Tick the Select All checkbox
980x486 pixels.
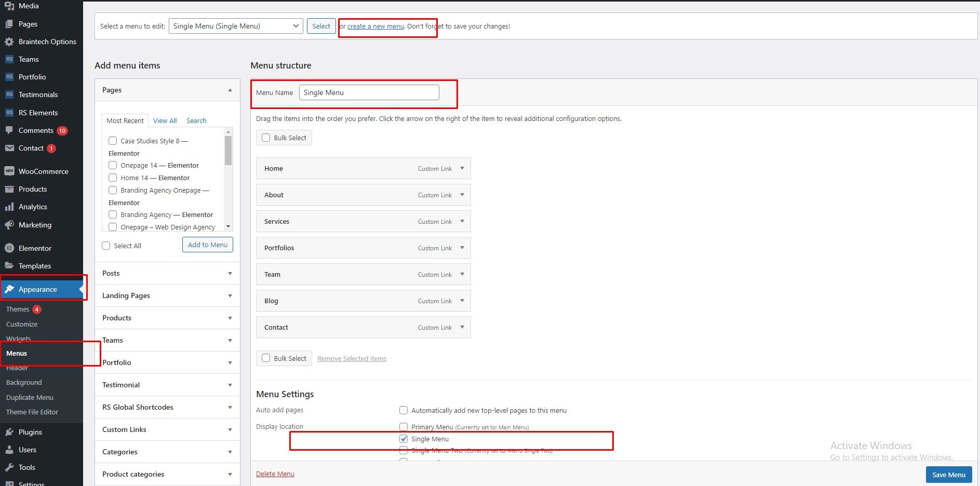(x=106, y=246)
